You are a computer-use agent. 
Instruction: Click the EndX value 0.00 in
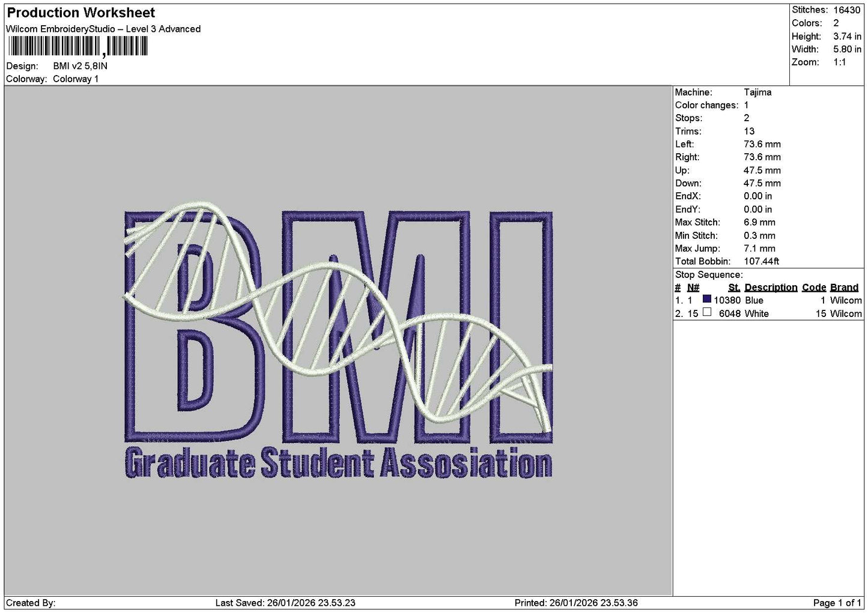[x=758, y=196]
